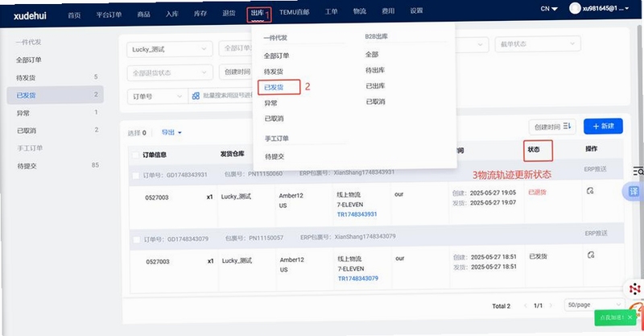This screenshot has width=644, height=336.
Task: Select 已发货 in the left sidebar
Action: coord(55,95)
